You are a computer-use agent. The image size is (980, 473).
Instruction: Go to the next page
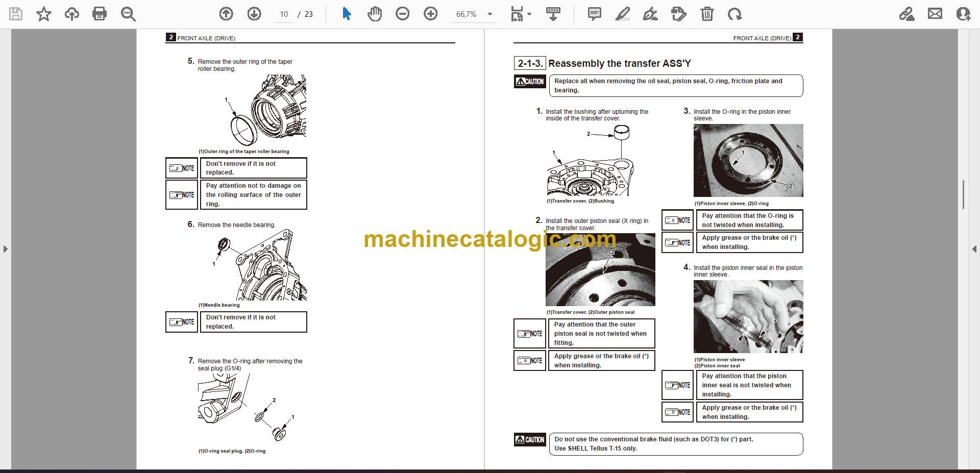254,14
